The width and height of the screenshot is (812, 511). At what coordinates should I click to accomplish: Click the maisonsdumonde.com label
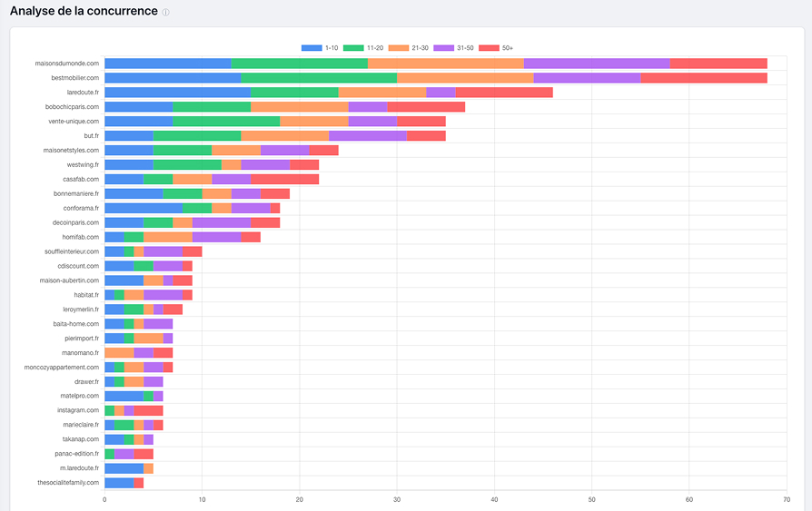67,64
